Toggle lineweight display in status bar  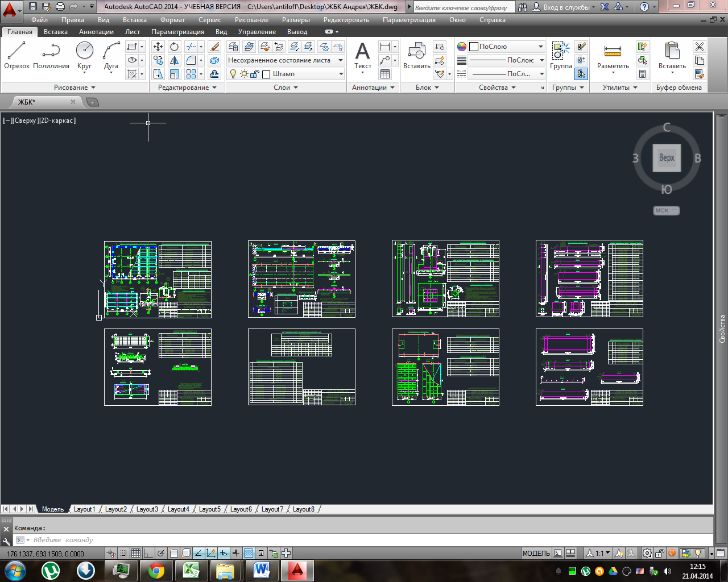235,553
